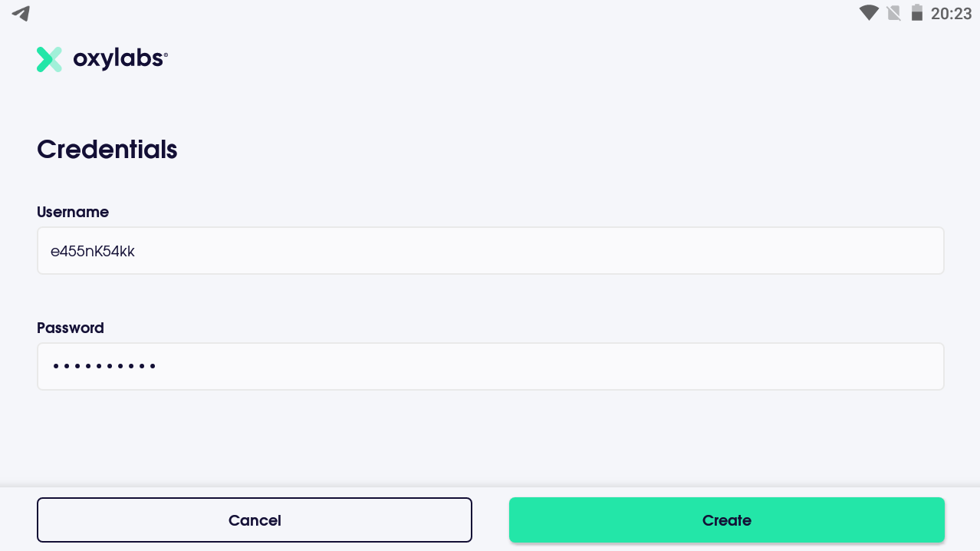The height and width of the screenshot is (551, 980).
Task: Click the oxylabs wordmark text
Action: [117, 59]
